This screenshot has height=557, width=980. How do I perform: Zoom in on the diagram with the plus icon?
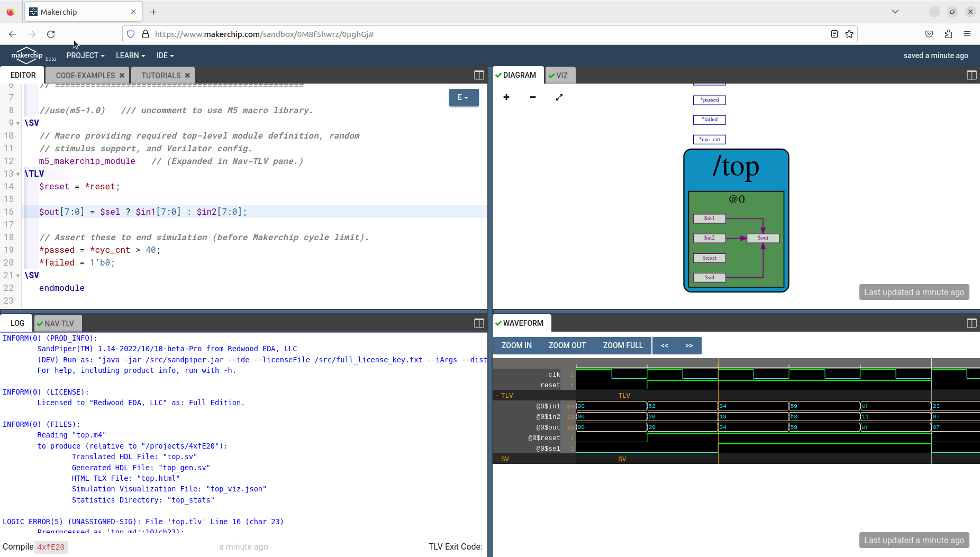point(506,97)
